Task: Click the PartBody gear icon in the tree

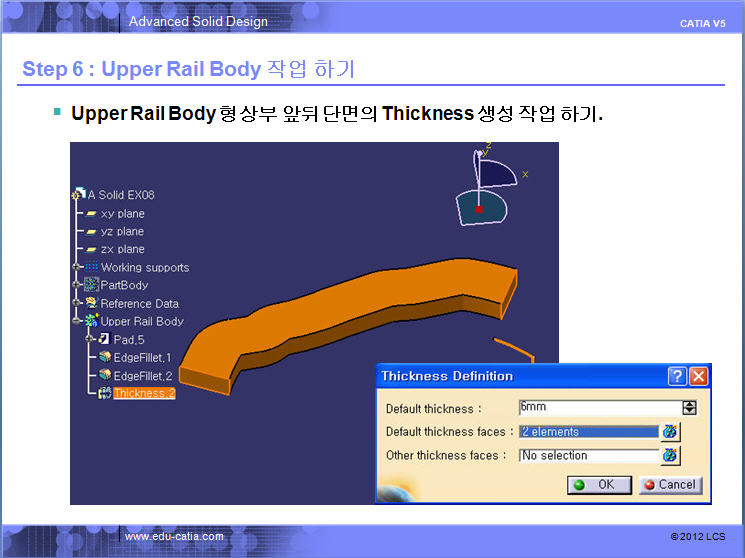Action: point(92,285)
